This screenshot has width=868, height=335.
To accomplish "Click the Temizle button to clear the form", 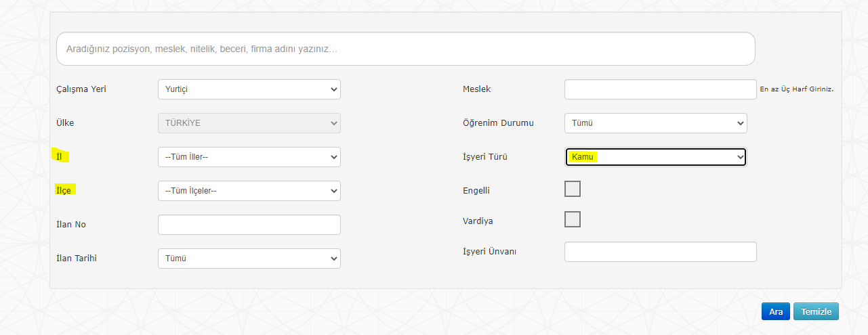I will (816, 311).
